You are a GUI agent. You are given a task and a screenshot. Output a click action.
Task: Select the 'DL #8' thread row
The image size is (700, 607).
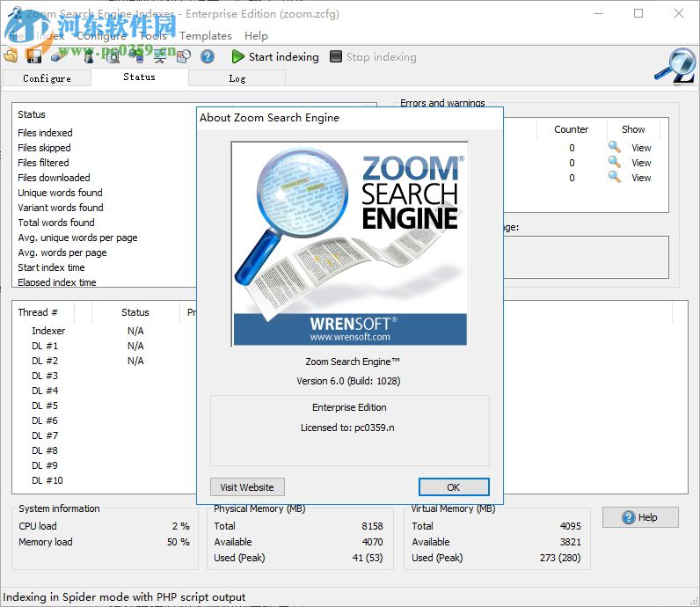click(x=45, y=450)
